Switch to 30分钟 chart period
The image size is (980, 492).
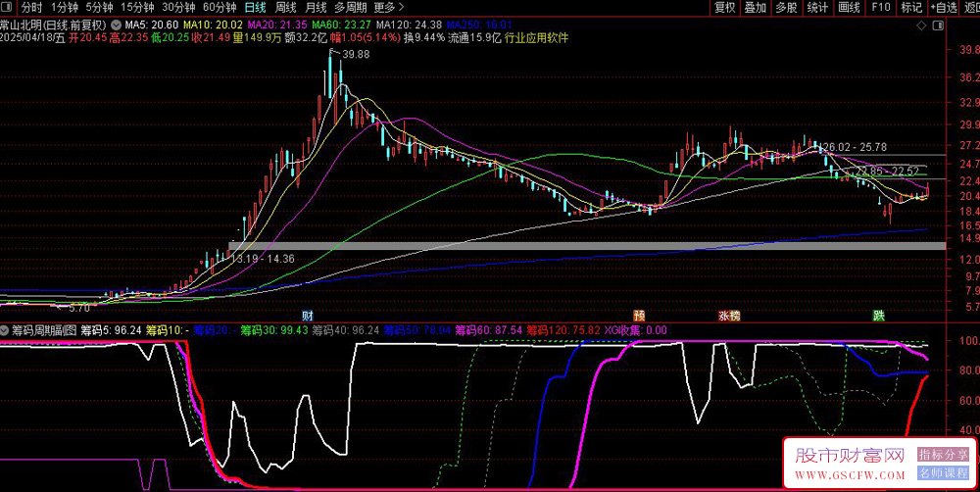[178, 8]
